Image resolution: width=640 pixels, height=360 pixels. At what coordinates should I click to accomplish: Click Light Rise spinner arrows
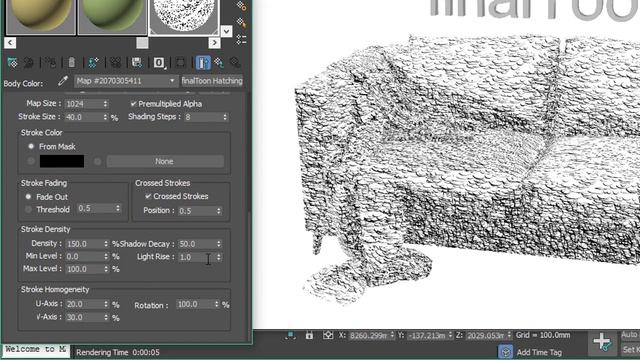(x=219, y=257)
